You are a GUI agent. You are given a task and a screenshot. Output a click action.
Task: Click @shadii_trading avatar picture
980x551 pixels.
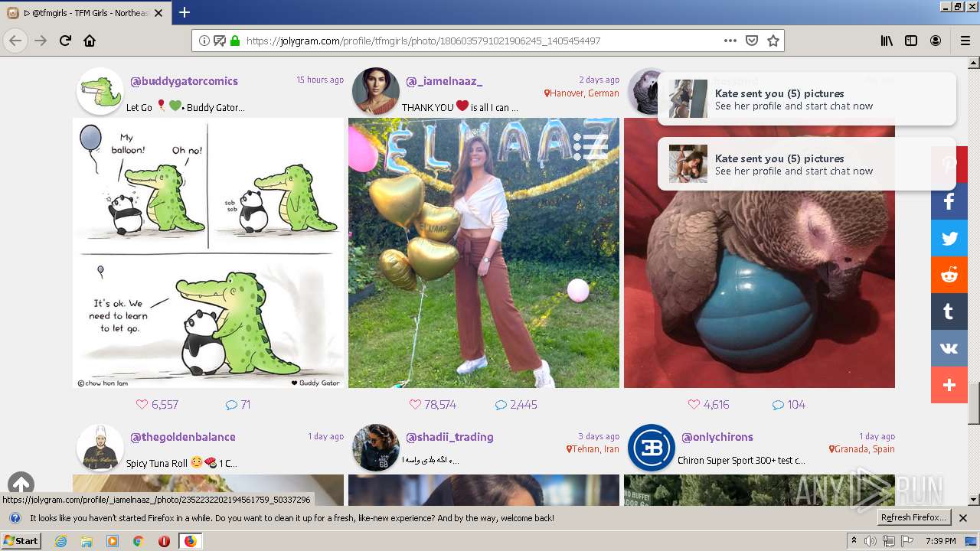pos(376,448)
